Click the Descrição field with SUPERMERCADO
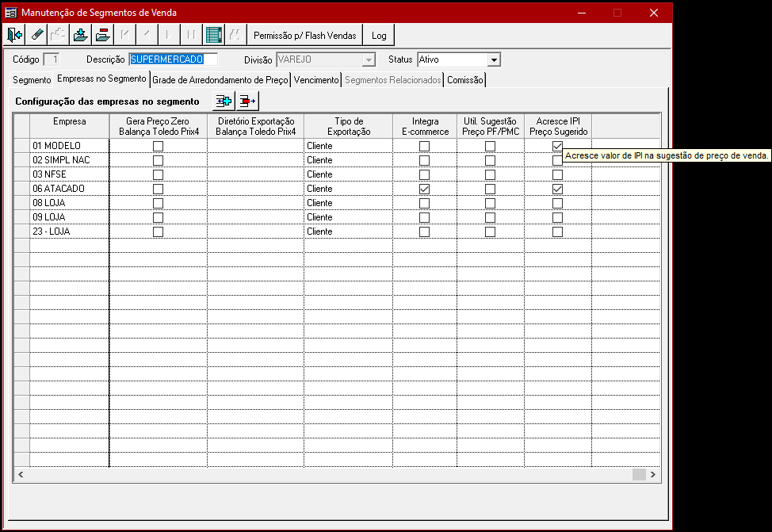 click(174, 59)
